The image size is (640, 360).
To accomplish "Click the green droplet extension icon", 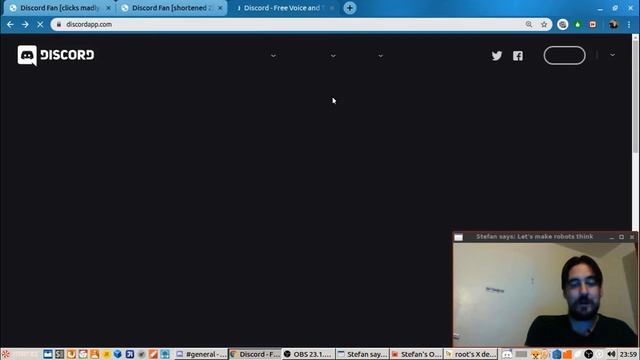I will [578, 24].
